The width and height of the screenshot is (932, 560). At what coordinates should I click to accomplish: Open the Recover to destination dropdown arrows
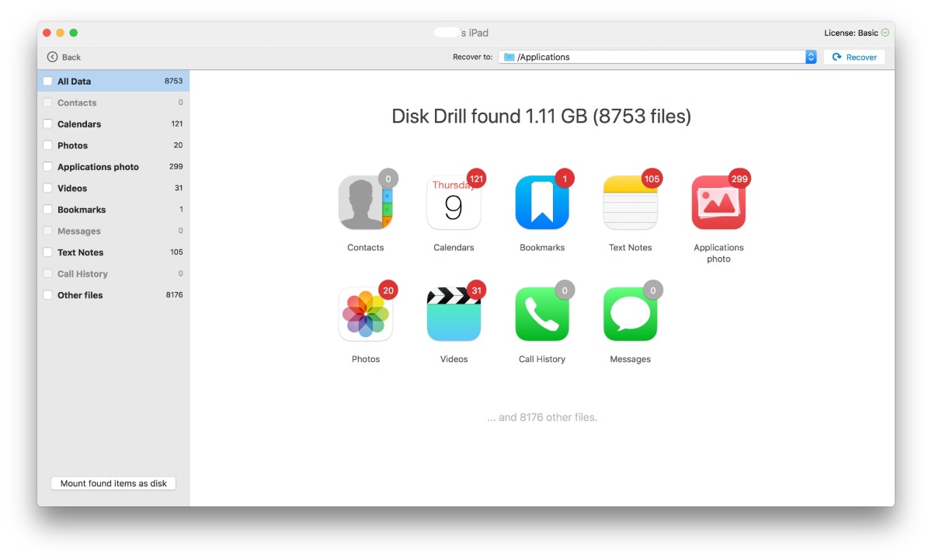(811, 57)
